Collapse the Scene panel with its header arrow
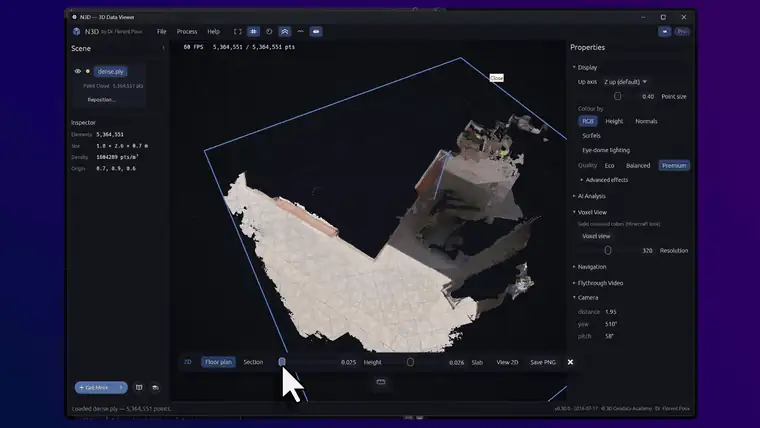760x428 pixels. point(163,48)
